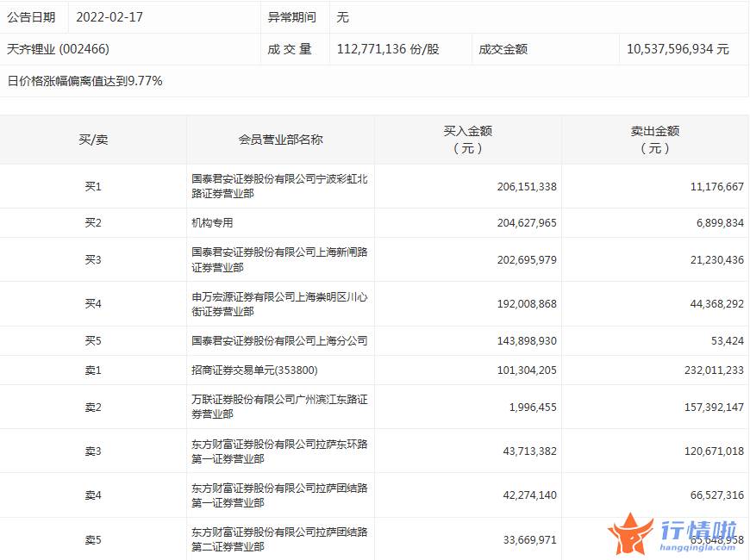Click the 机构专用 member name

coord(212,223)
